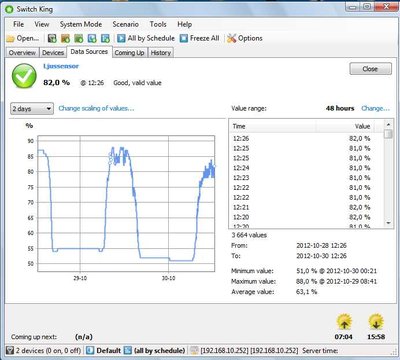Click the sunrise icon above 07:04
The height and width of the screenshot is (360, 400).
(x=344, y=322)
